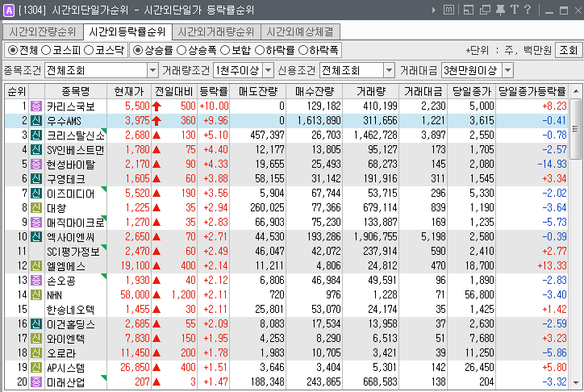Viewport: 584px width, 392px height.
Task: Open the 종목조건 dropdown arrow
Action: [152, 70]
